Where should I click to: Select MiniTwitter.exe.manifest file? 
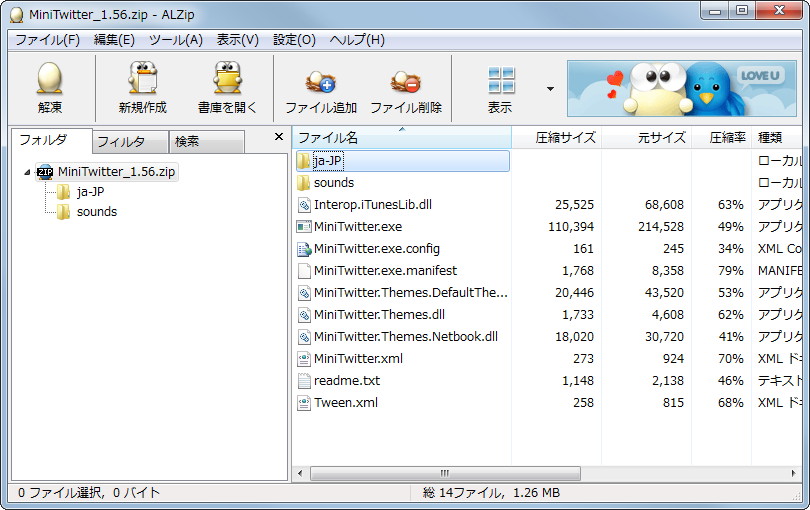[385, 271]
